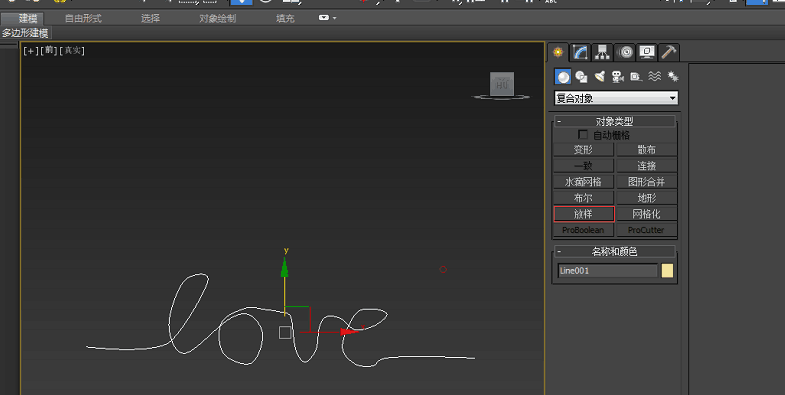Viewport: 785px width, 395px height.
Task: Click the green Y axis gizmo arrow
Action: click(x=284, y=268)
